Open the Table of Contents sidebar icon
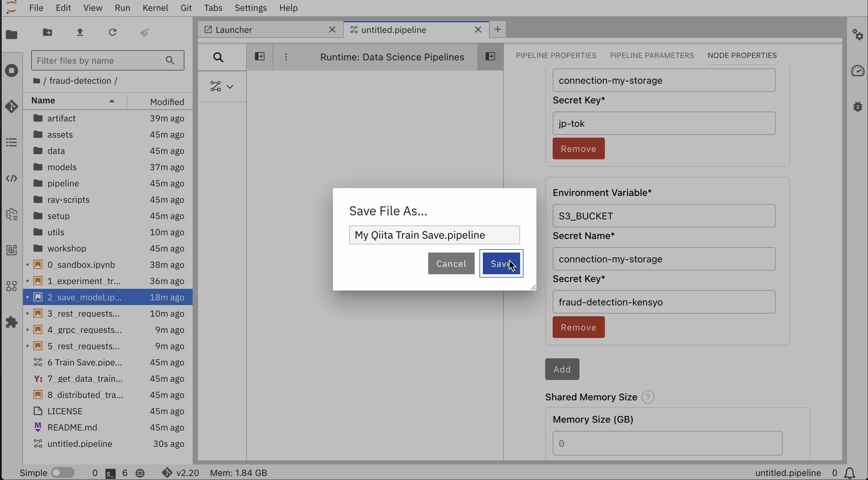Viewport: 868px width, 480px height. coord(12,142)
